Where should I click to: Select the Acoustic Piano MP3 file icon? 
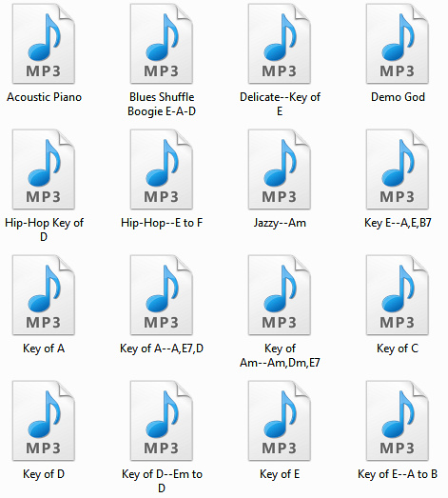(44, 44)
